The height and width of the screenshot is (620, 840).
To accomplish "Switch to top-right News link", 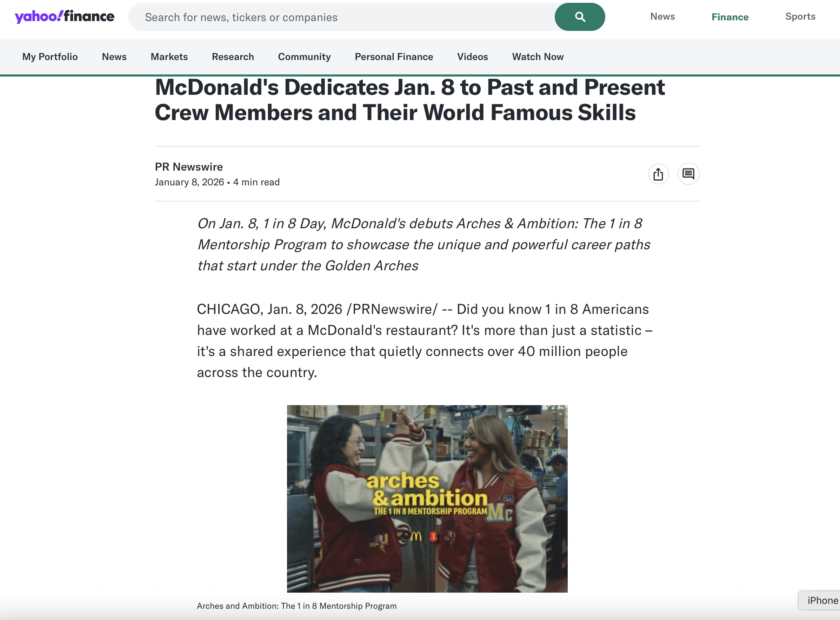I will point(662,17).
